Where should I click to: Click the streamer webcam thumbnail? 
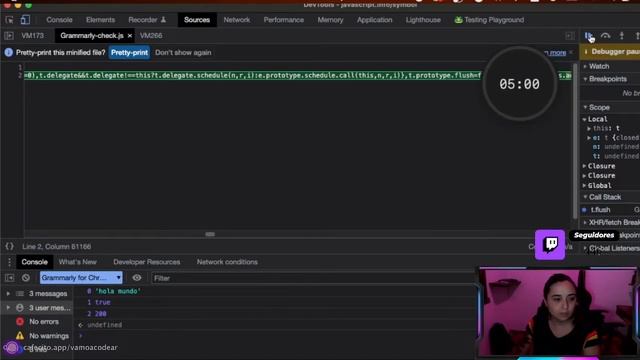558,312
